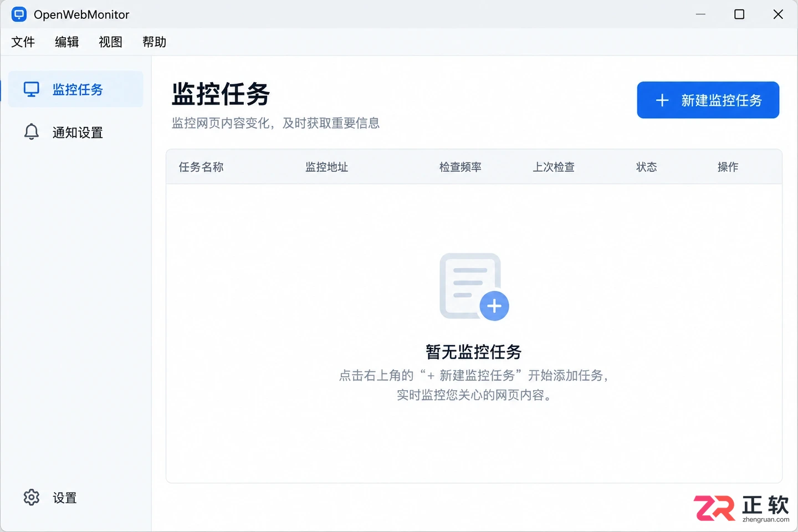
Task: Select 监控任务 label in the sidebar
Action: pyautogui.click(x=78, y=90)
